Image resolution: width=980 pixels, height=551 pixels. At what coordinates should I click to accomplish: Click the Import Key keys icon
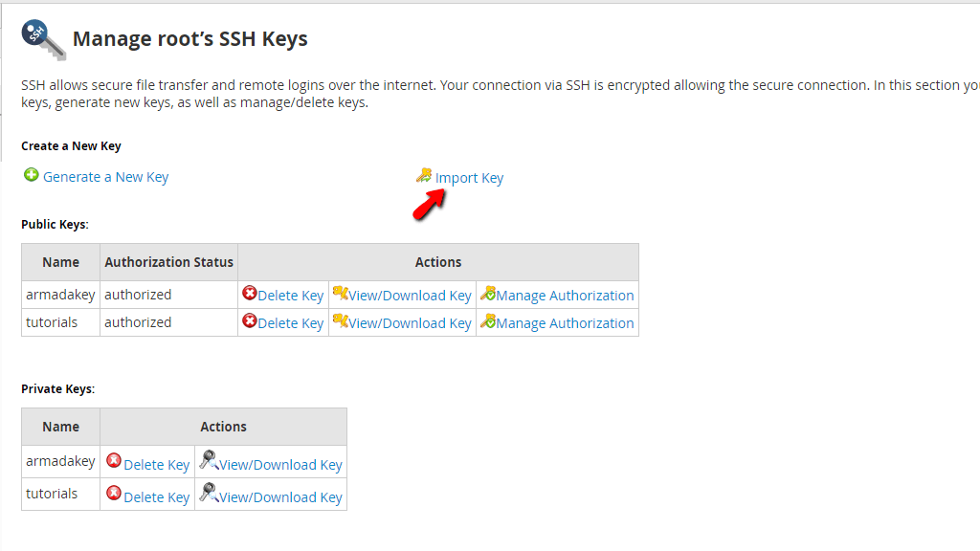coord(424,176)
